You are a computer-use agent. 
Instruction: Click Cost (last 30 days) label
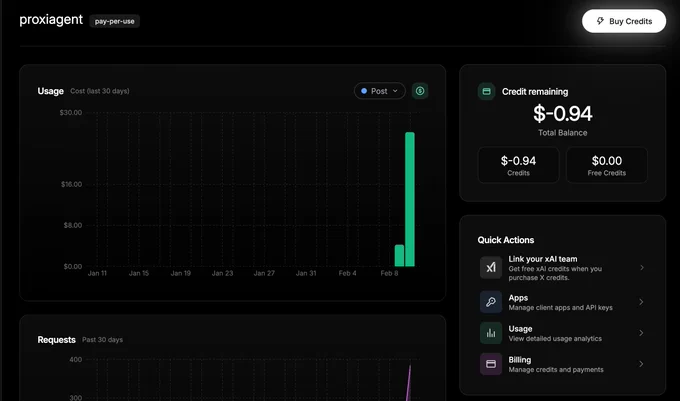pyautogui.click(x=100, y=91)
